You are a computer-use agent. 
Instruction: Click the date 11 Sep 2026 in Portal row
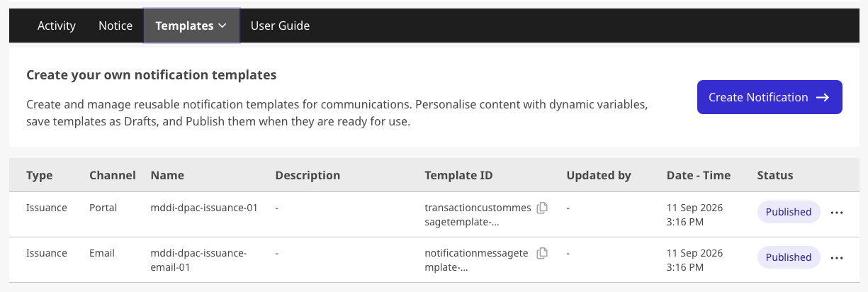pos(695,208)
